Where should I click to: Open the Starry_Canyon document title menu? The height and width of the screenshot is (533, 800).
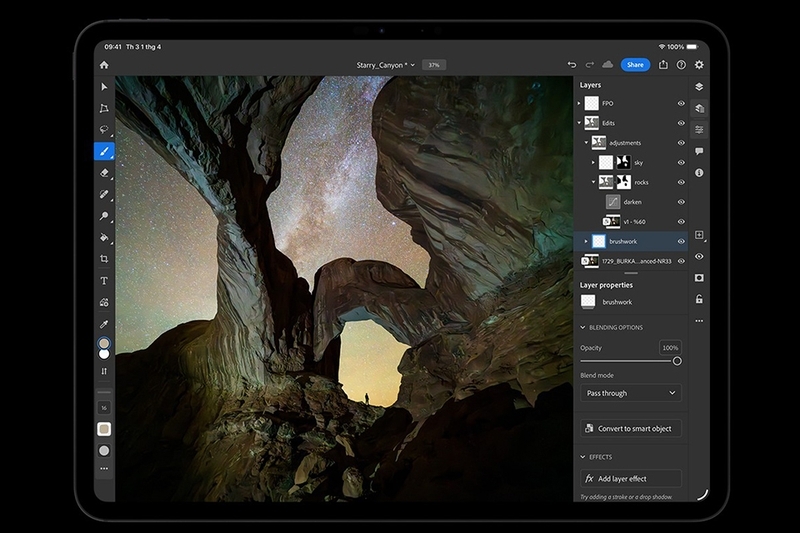point(385,65)
